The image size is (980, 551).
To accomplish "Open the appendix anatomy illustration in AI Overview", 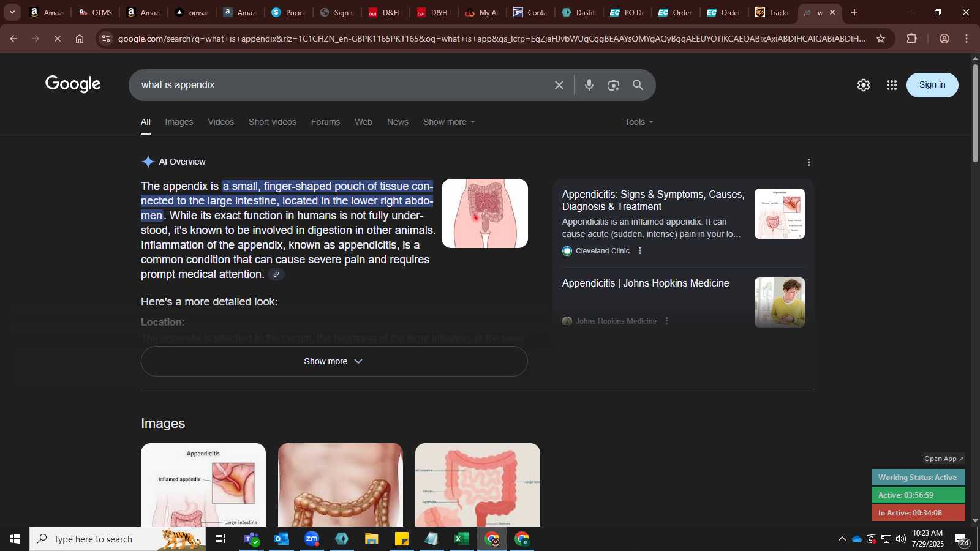I will point(484,213).
